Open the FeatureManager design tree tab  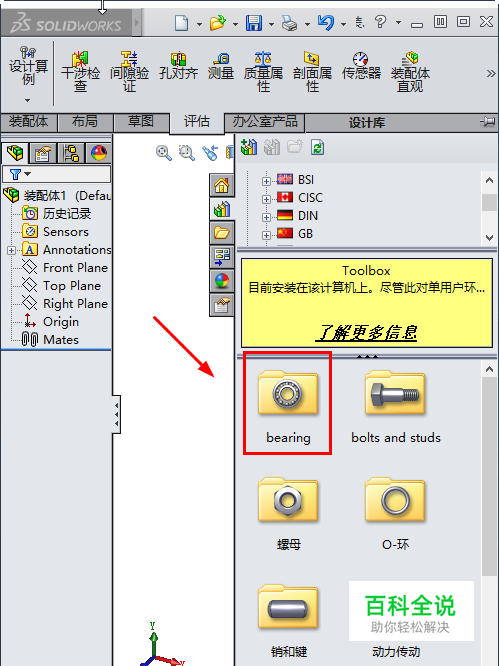[15, 153]
